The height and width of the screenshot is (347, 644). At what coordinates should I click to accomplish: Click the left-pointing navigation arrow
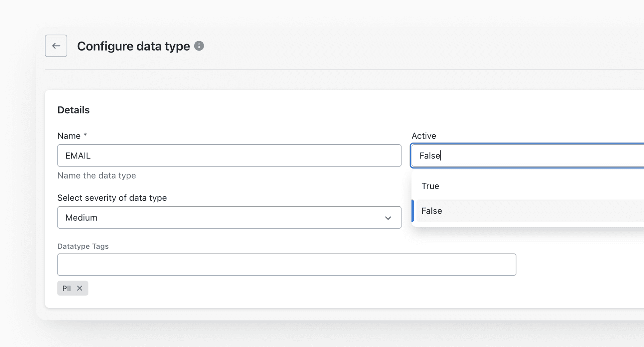[x=56, y=46]
